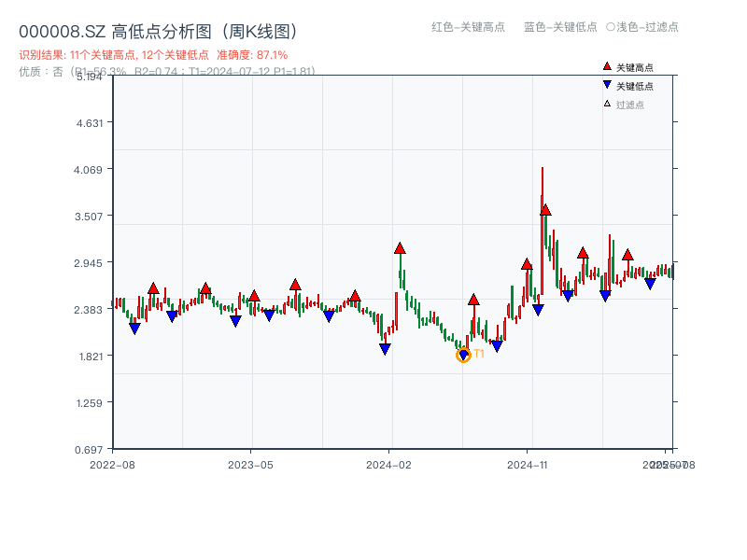Viewport: 747px width, 560px height.
Task: Click the white filtered-point triangle in the legend
Action: point(607,104)
